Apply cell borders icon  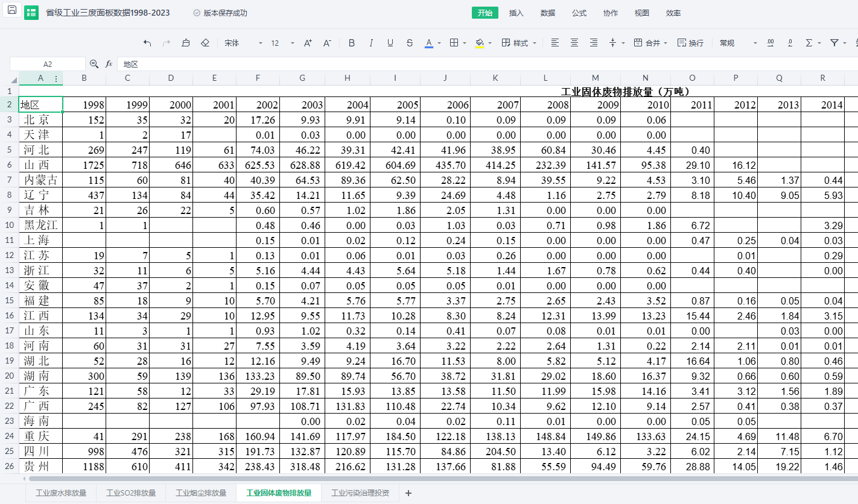[454, 43]
